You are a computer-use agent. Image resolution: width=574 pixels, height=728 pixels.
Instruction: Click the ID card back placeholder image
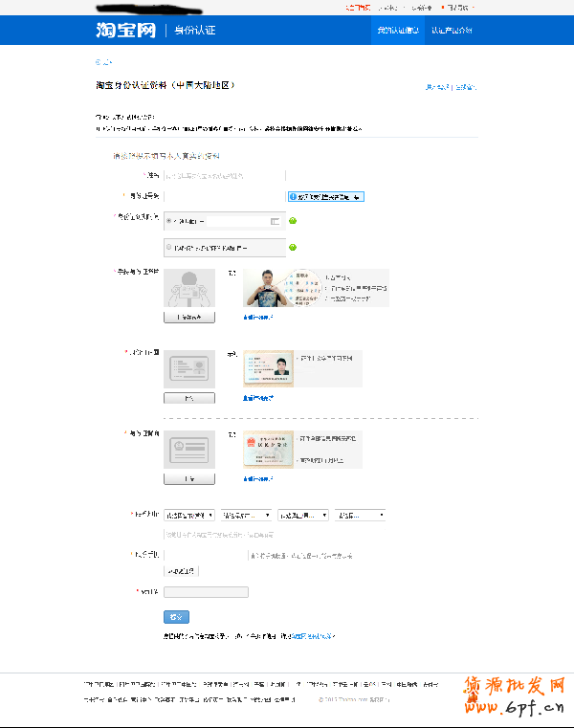[x=189, y=450]
